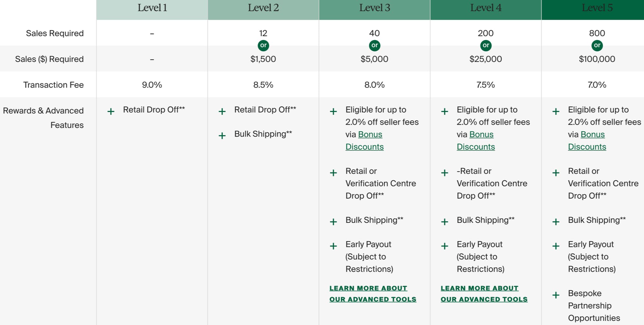Click the plus icon beside Level 3 Early Payout
Image resolution: width=644 pixels, height=325 pixels.
point(333,246)
